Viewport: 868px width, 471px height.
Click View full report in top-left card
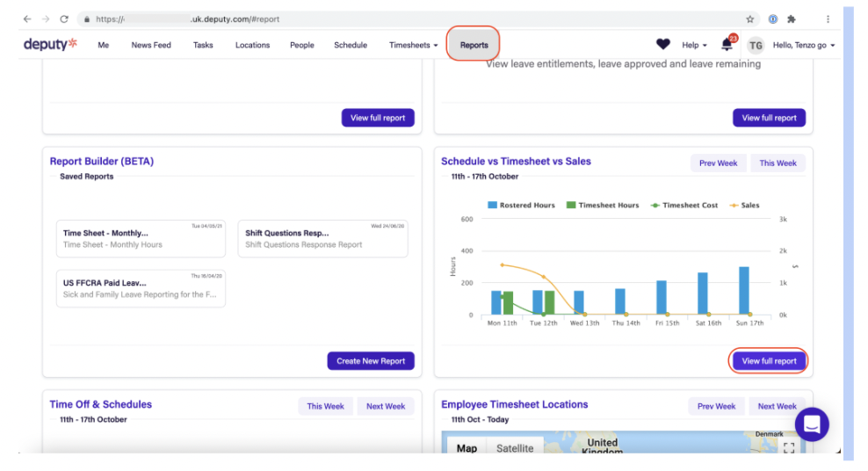378,118
